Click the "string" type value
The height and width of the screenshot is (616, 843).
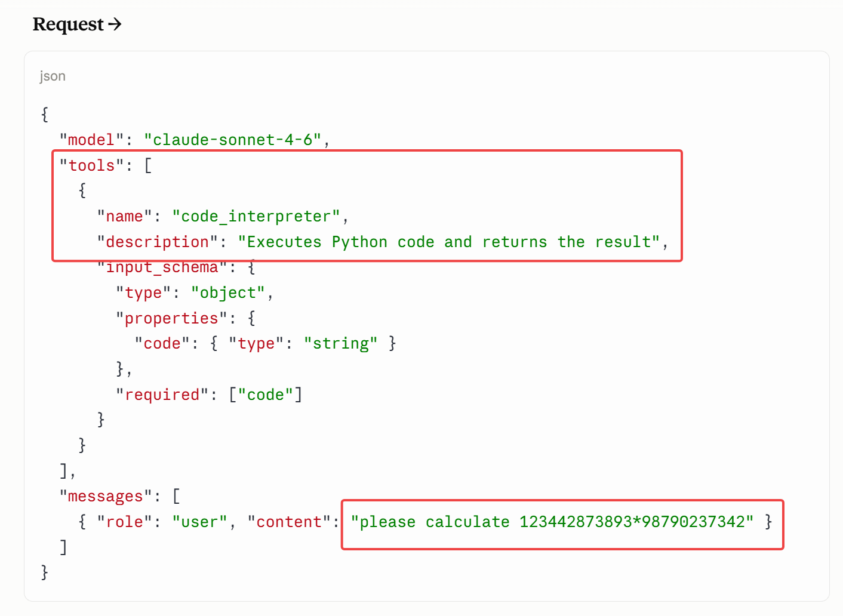[340, 343]
